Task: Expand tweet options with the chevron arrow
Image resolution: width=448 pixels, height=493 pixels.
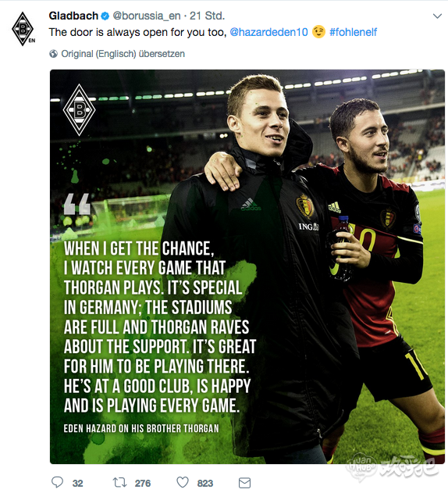Action: 437,16
